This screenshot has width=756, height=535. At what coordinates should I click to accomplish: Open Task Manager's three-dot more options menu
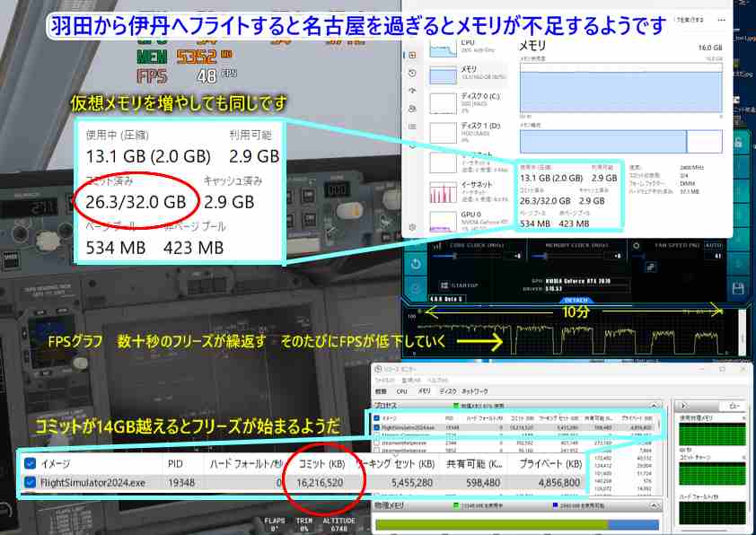coord(721,21)
